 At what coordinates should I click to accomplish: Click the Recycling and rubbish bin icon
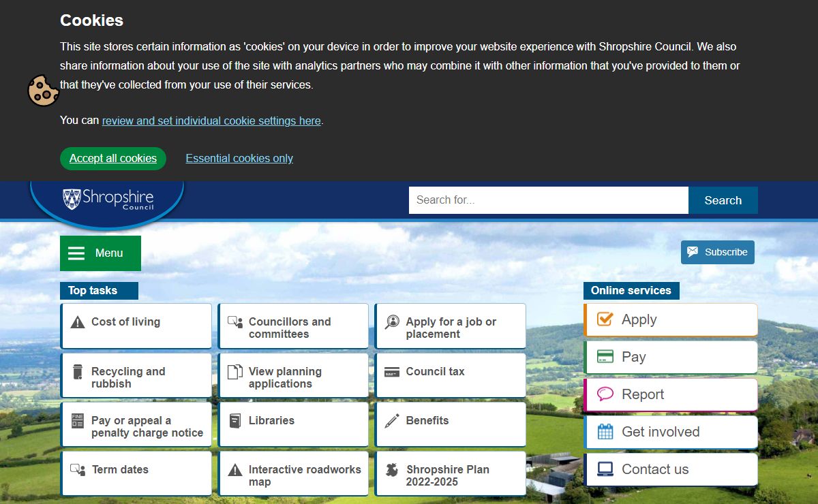pos(78,372)
